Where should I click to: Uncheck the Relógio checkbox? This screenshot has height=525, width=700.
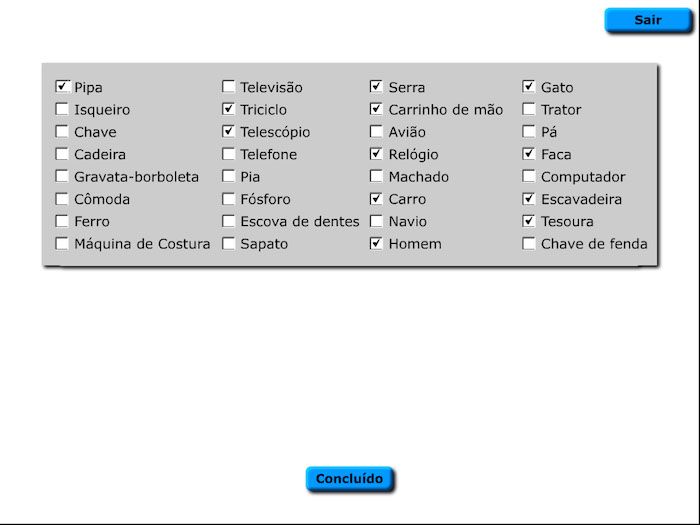click(x=376, y=154)
